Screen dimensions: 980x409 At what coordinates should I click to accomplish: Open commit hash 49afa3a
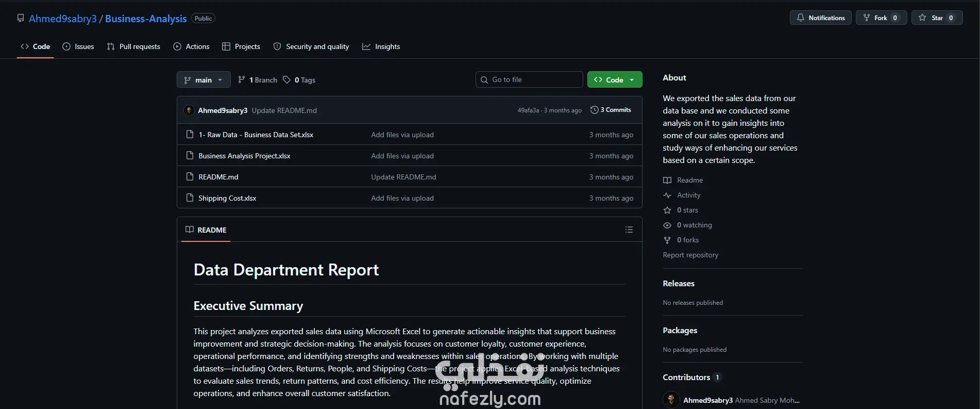(528, 110)
